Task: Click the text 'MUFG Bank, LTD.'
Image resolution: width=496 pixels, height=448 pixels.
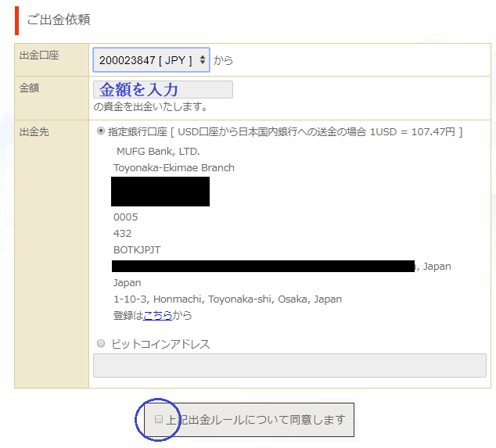Action: pyautogui.click(x=158, y=152)
